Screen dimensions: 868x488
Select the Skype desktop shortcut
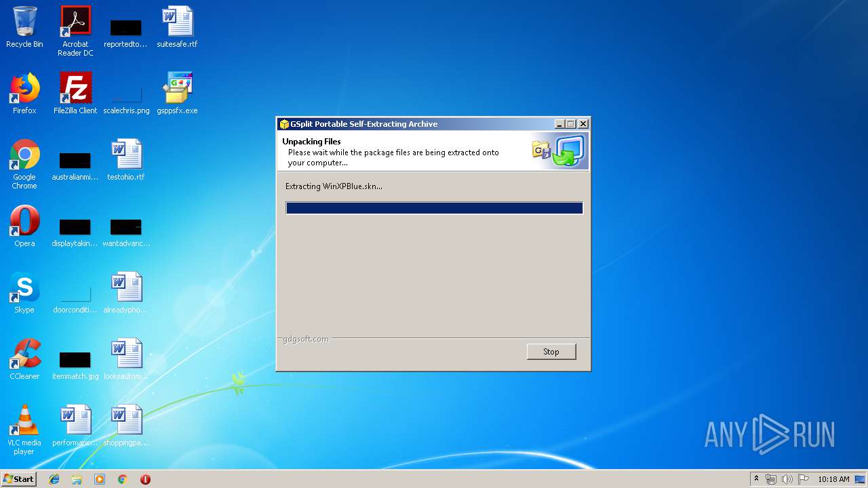[24, 293]
